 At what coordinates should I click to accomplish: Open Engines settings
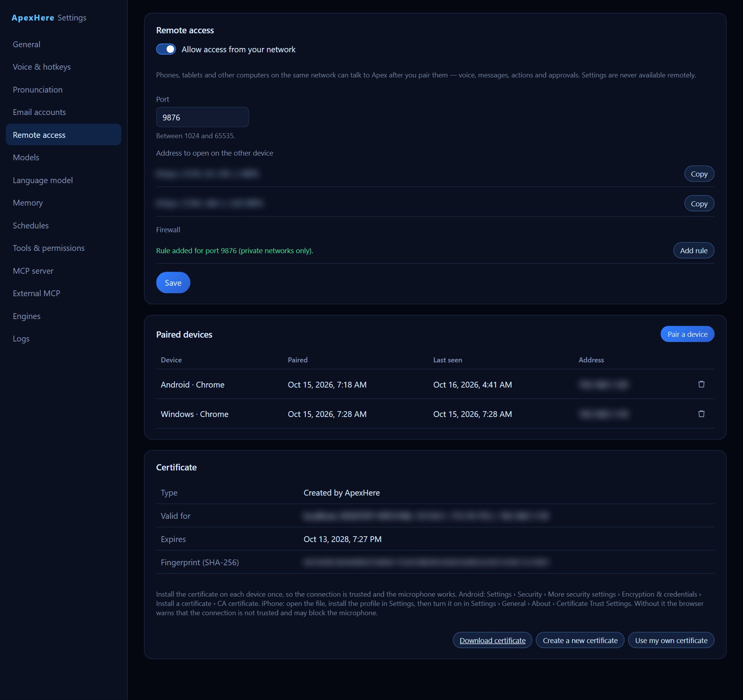tap(63, 316)
